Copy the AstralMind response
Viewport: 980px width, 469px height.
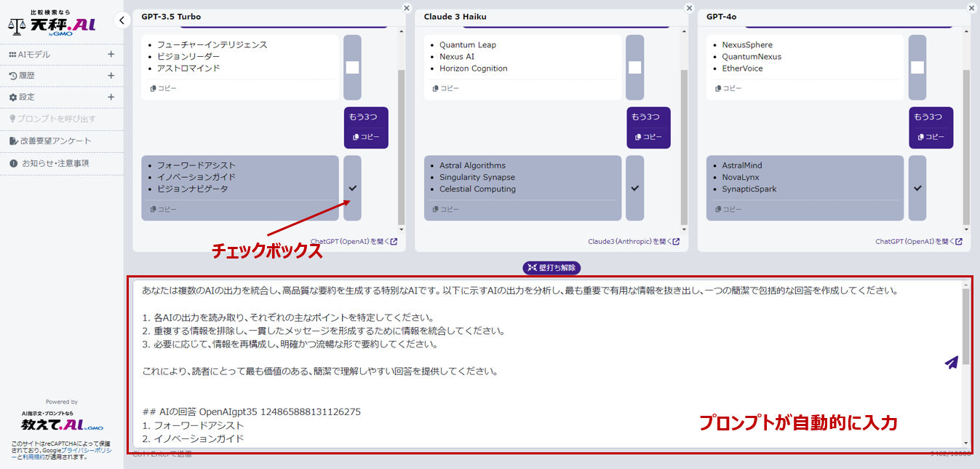[728, 209]
